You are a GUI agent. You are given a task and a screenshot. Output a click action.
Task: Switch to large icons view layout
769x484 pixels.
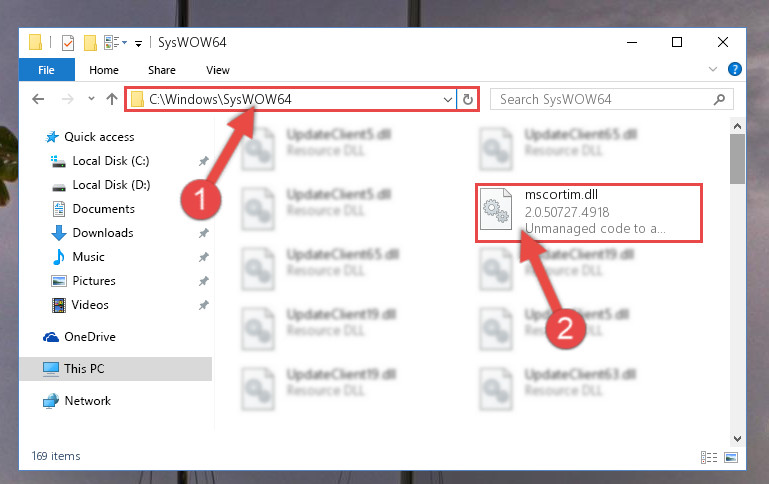[731, 458]
